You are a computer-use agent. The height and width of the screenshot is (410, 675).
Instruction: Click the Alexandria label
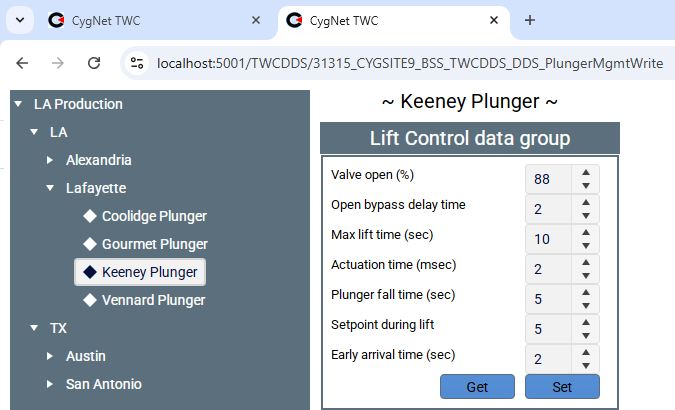click(99, 160)
